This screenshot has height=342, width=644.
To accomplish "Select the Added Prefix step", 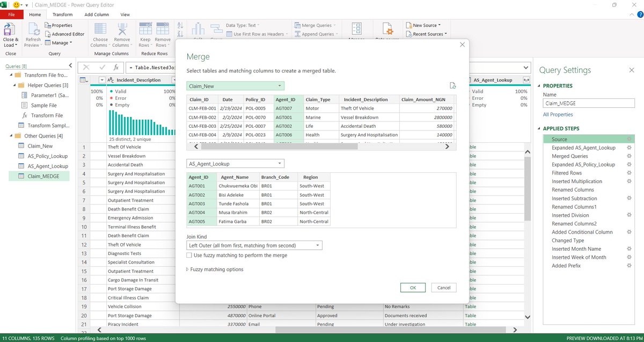I will [566, 266].
